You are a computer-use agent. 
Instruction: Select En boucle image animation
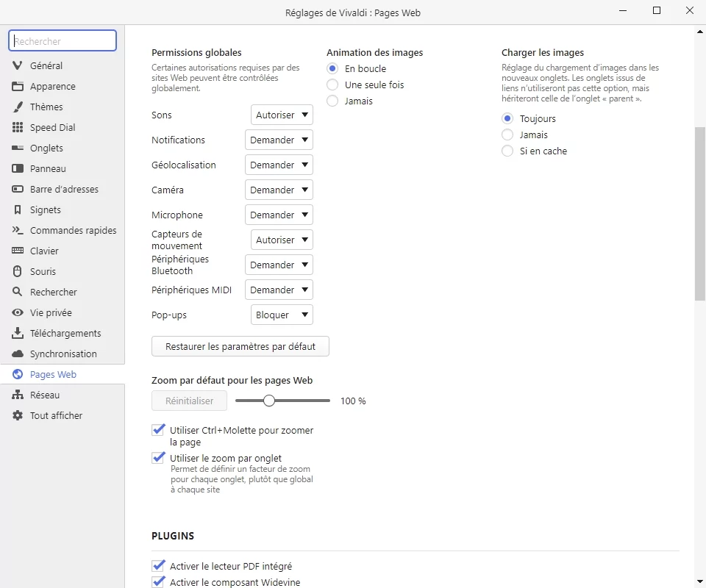[332, 69]
